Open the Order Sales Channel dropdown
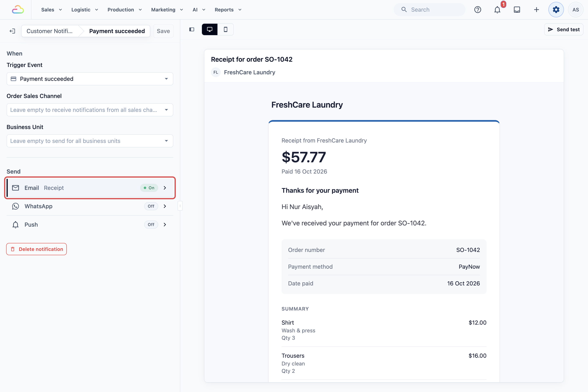The height and width of the screenshot is (392, 588). [x=90, y=110]
